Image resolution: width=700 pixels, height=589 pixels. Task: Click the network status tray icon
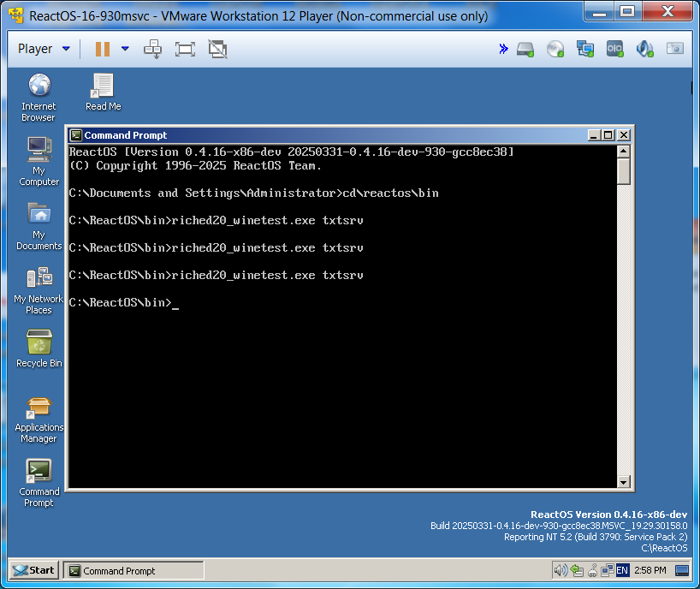point(577,570)
